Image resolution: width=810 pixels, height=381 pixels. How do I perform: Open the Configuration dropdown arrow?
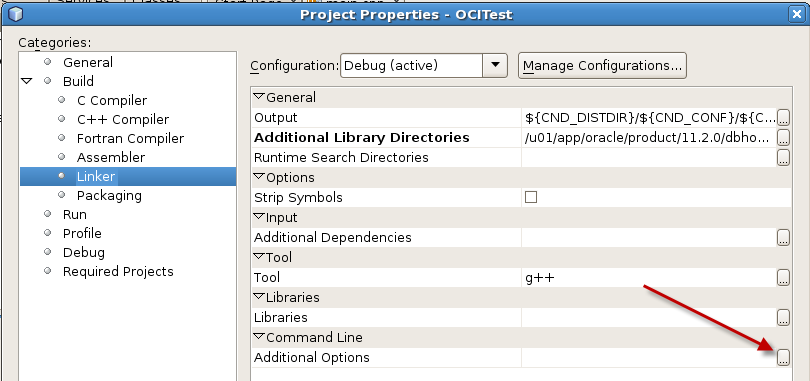(x=495, y=66)
